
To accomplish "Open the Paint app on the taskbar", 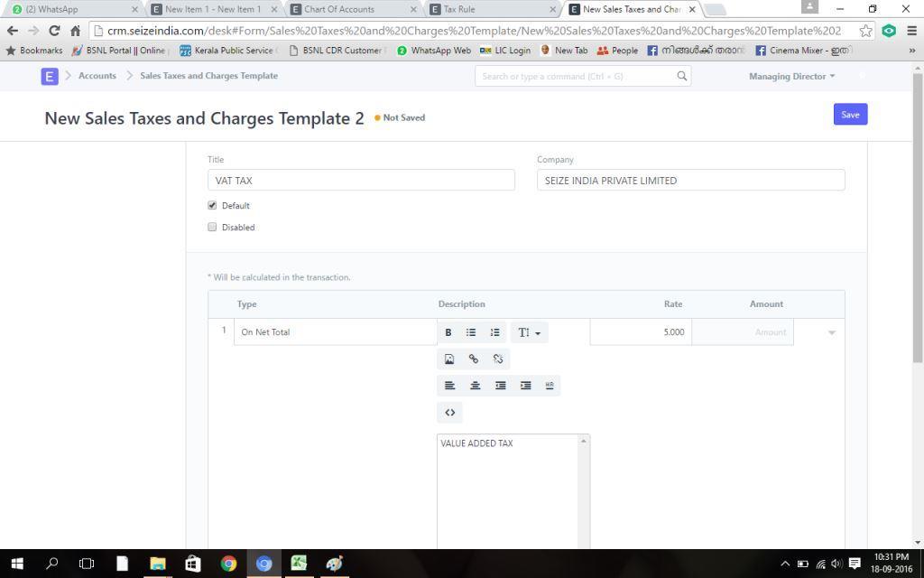I will [x=334, y=564].
